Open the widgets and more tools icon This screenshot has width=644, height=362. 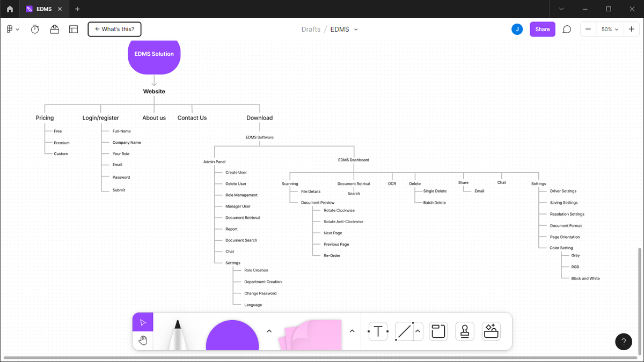[x=491, y=331]
